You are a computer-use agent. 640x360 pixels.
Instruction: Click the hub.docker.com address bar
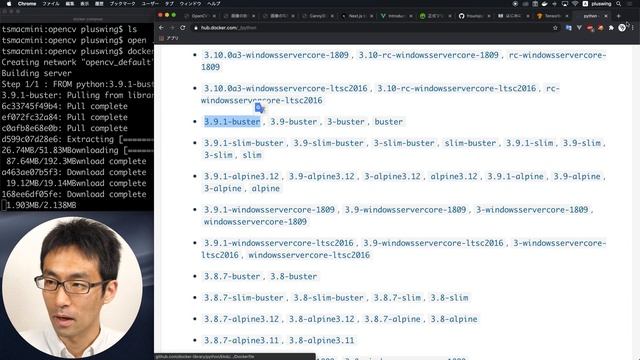(371, 28)
